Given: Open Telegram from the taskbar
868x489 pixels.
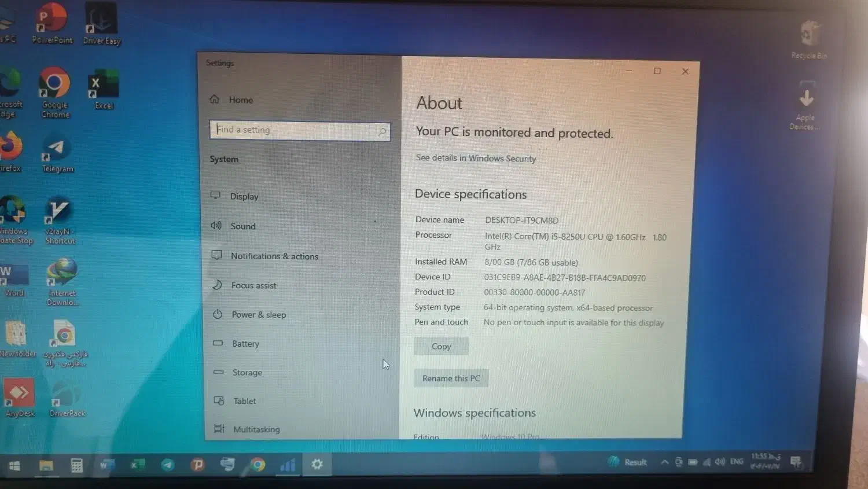Looking at the screenshot, I should (168, 465).
